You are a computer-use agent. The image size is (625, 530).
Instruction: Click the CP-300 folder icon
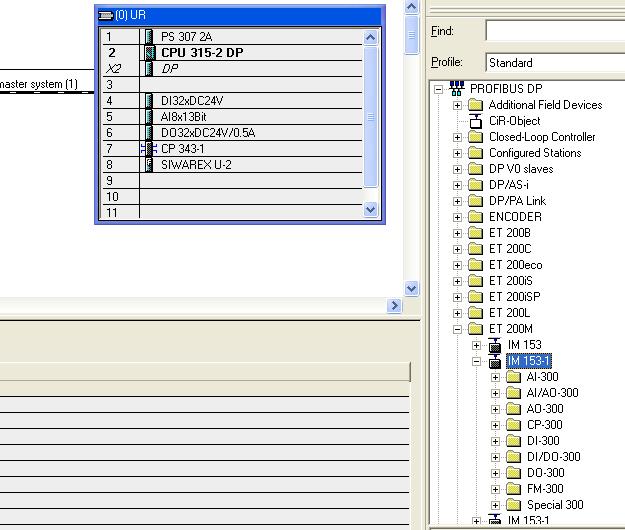[513, 425]
